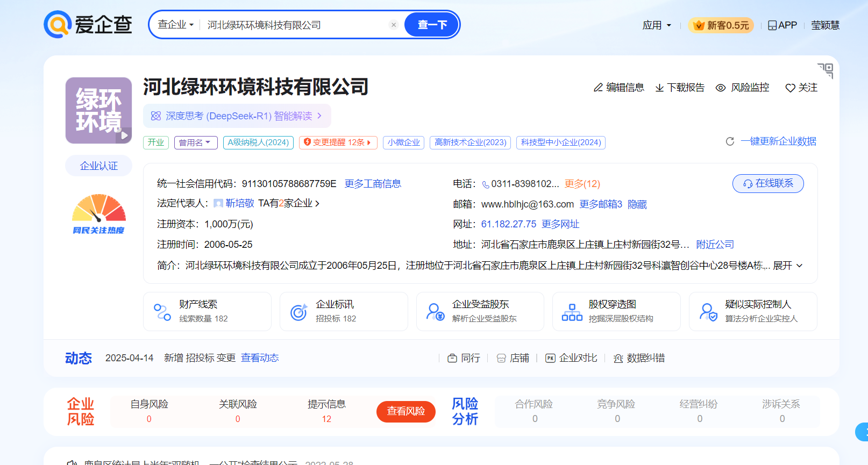Expand the 应用 menu
The image size is (868, 465).
(657, 25)
